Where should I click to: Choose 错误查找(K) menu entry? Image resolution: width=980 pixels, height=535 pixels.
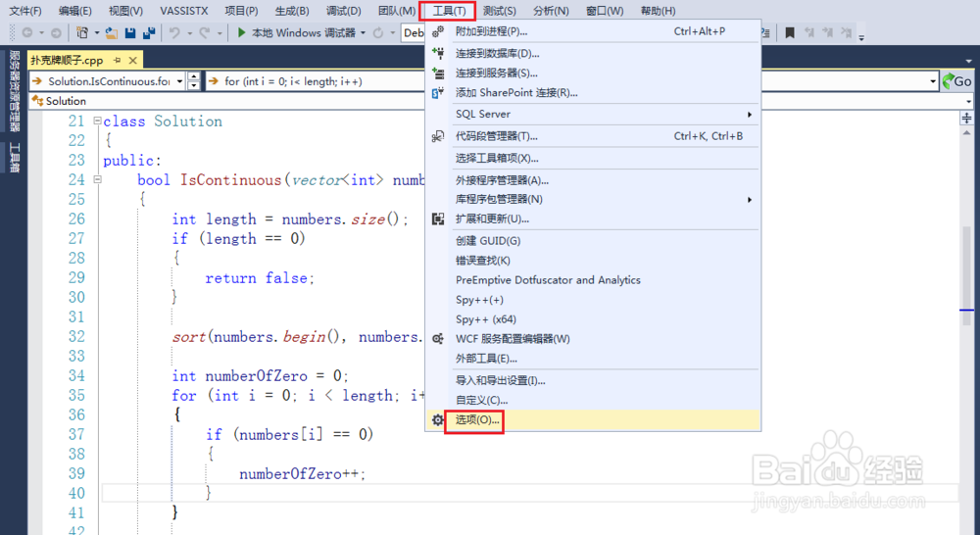tap(593, 260)
